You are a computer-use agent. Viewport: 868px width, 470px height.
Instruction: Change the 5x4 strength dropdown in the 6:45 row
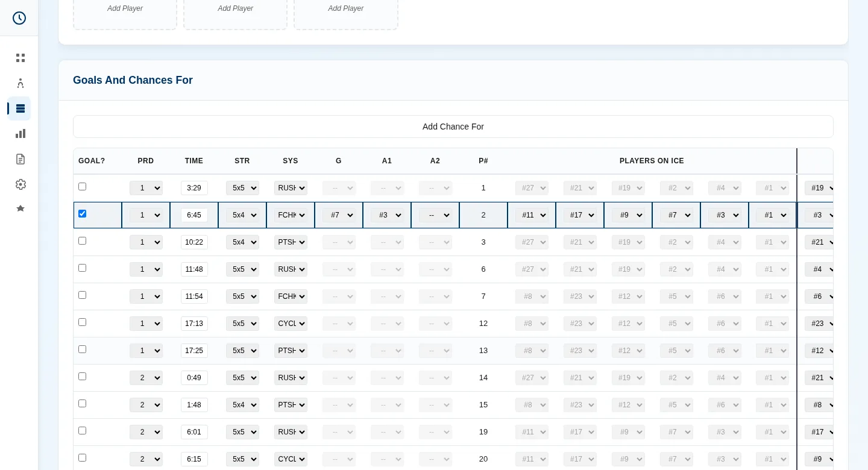click(x=242, y=215)
